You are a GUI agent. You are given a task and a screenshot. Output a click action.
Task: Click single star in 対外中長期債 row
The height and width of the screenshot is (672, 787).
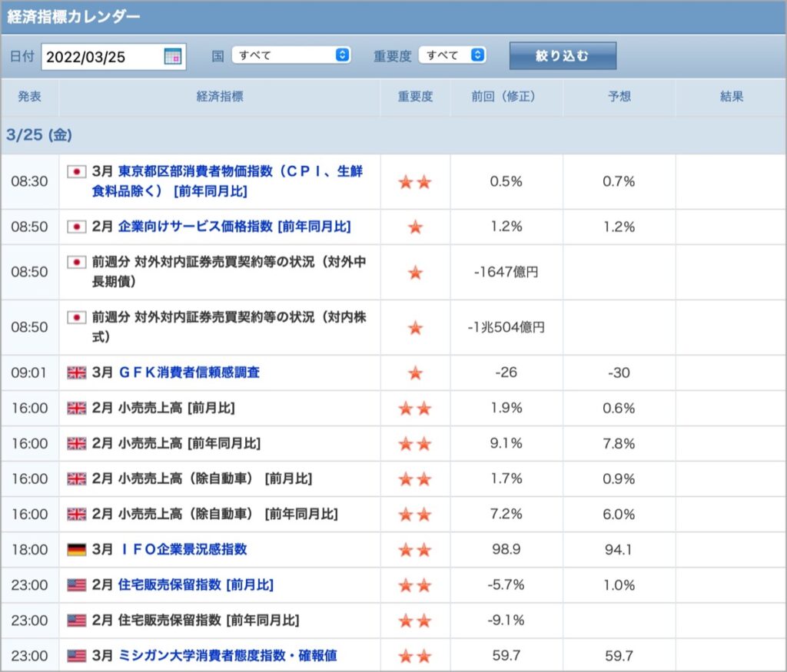[x=415, y=273]
